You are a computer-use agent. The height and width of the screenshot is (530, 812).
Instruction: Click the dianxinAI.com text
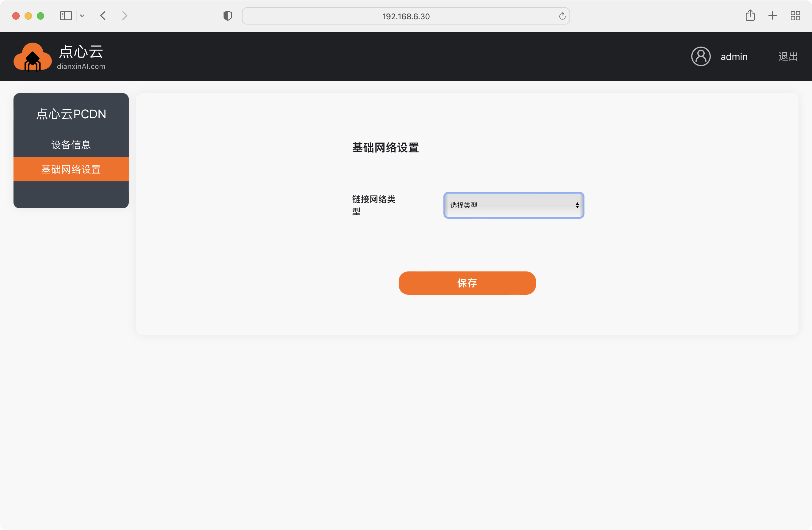pos(81,66)
